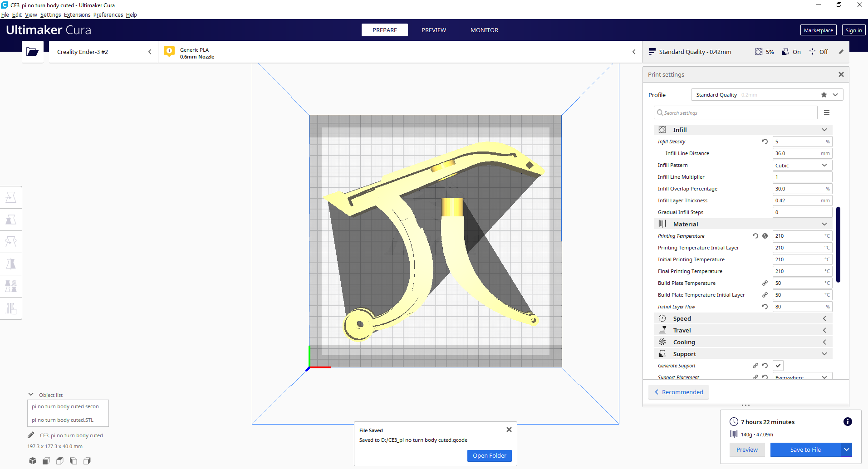Screen dimensions: 868x469
Task: Switch to left side view icon
Action: (x=74, y=461)
